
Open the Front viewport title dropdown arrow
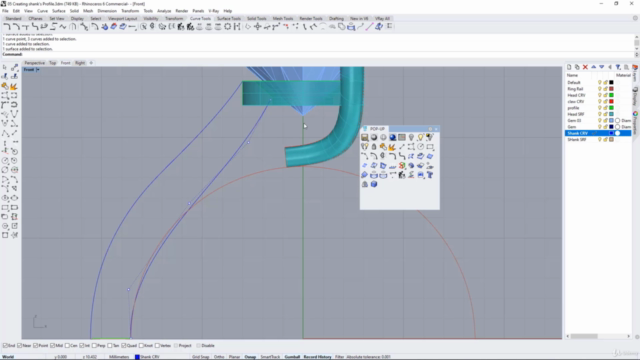(38, 70)
